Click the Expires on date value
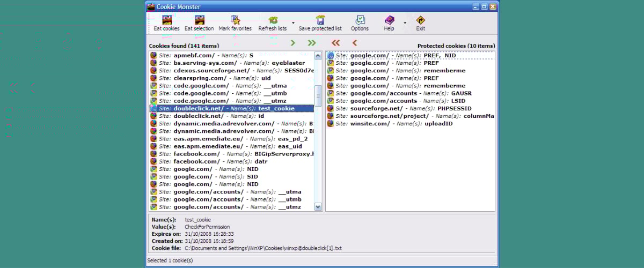The width and height of the screenshot is (644, 268). [209, 234]
